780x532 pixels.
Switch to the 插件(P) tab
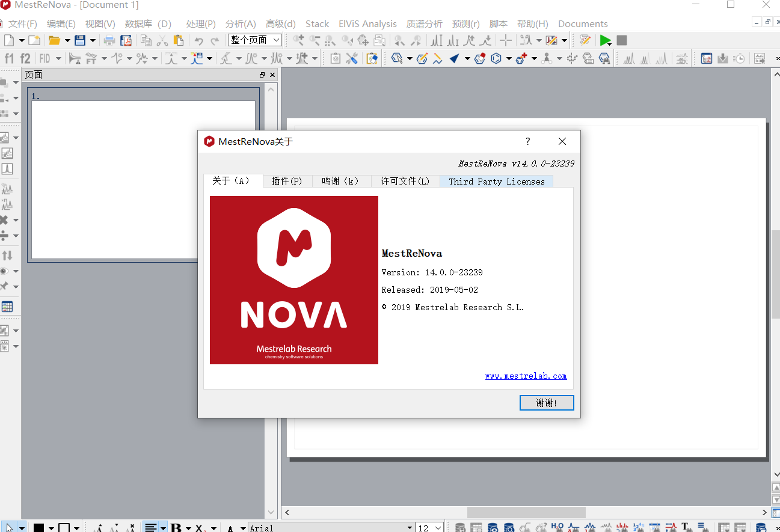(x=287, y=180)
